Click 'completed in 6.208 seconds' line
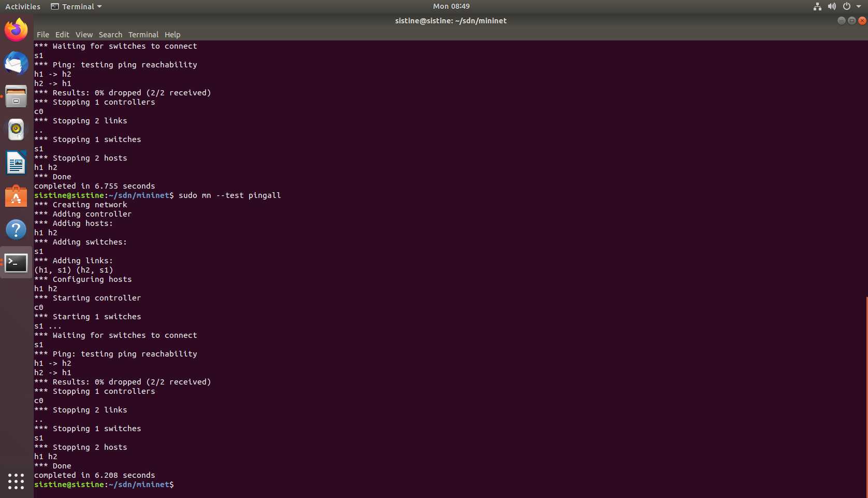868x498 pixels. [95, 475]
